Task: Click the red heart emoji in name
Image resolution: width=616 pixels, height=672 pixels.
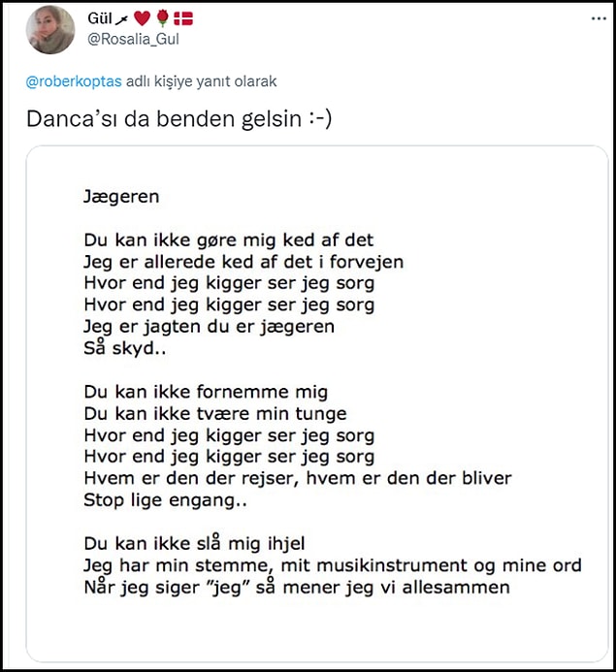Action: pyautogui.click(x=142, y=18)
